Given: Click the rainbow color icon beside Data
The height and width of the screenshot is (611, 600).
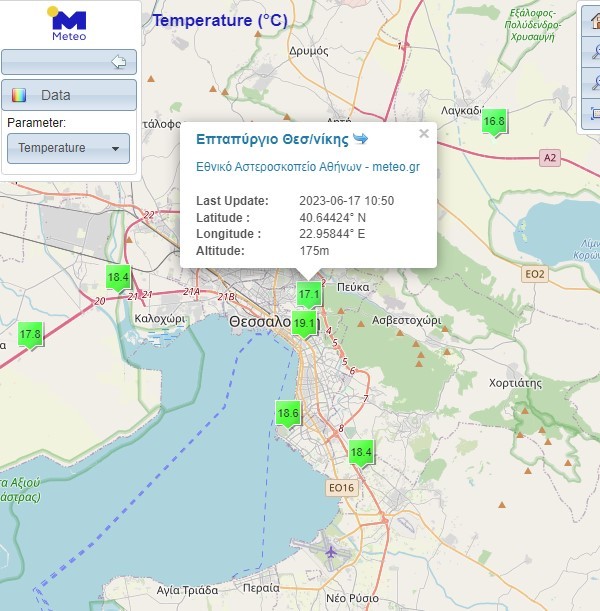Looking at the screenshot, I should (x=19, y=95).
